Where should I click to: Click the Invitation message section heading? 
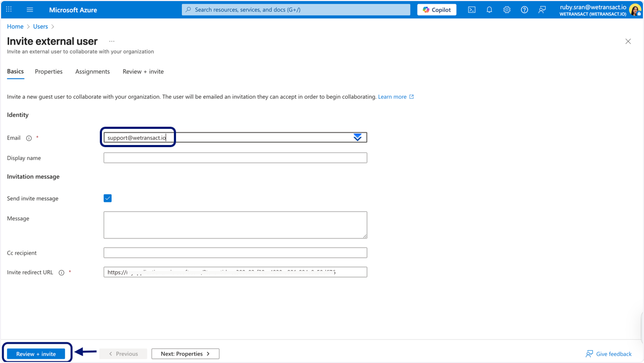point(33,177)
